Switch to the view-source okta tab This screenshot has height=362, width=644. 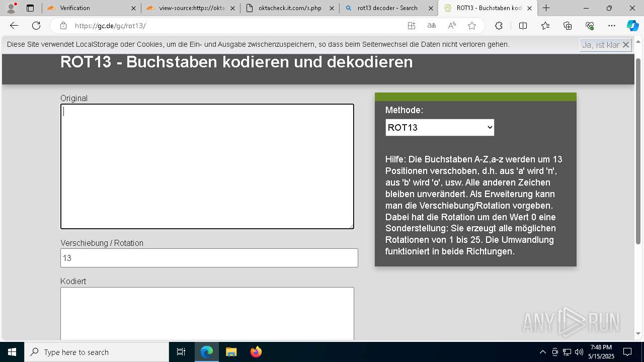point(190,8)
